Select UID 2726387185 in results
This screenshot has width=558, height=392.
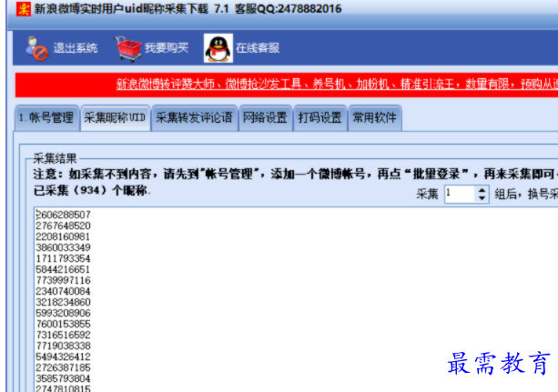(x=64, y=367)
